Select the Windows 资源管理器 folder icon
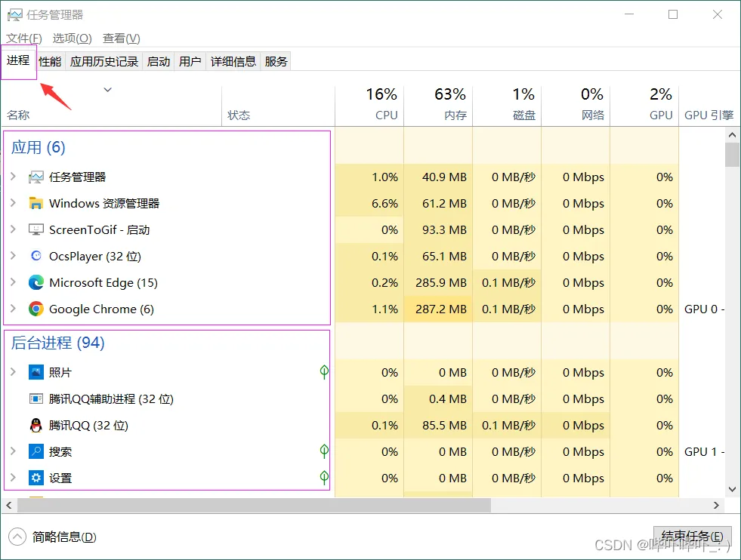Image resolution: width=741 pixels, height=560 pixels. [x=36, y=203]
